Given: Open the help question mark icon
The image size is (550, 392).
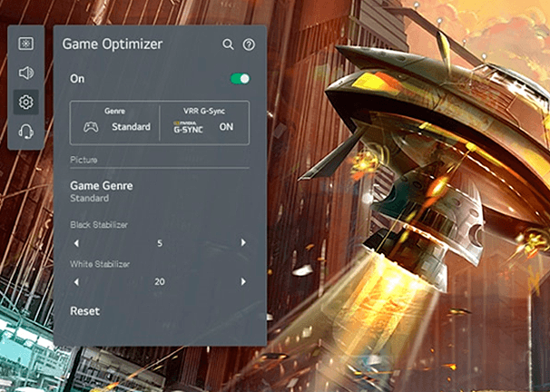Looking at the screenshot, I should click(249, 44).
